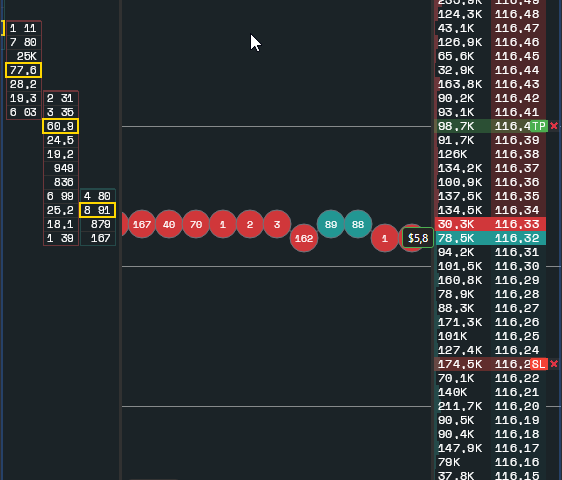Click the red trade bubble labeled 40
Viewport: 562px width, 480px height.
(169, 224)
